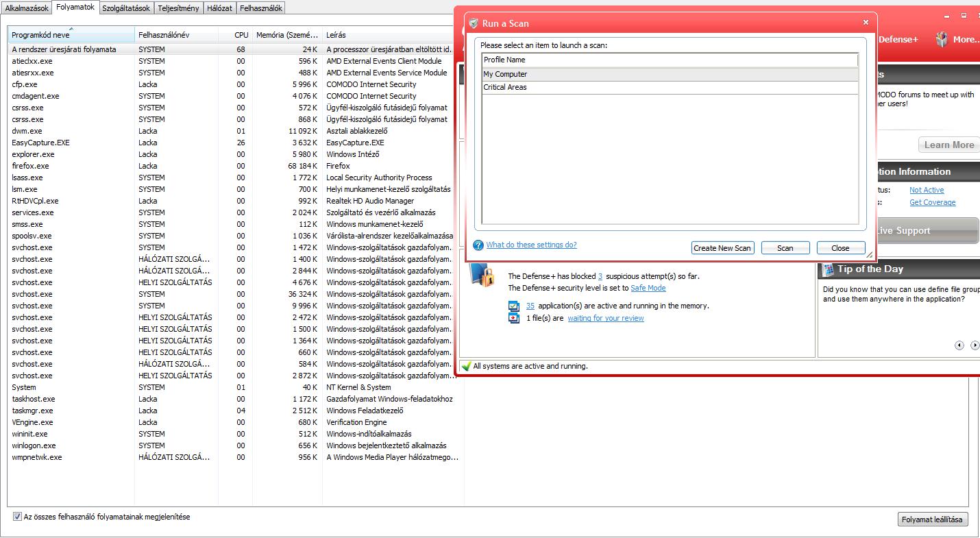Switch to the Alkalmazások tab
Viewport: 980px width, 538px height.
point(27,8)
